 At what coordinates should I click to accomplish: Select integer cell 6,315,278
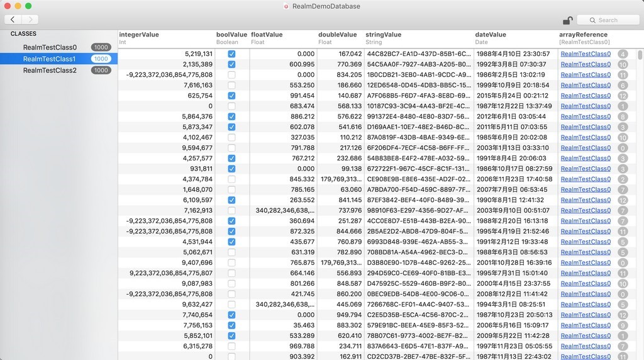tap(166, 346)
